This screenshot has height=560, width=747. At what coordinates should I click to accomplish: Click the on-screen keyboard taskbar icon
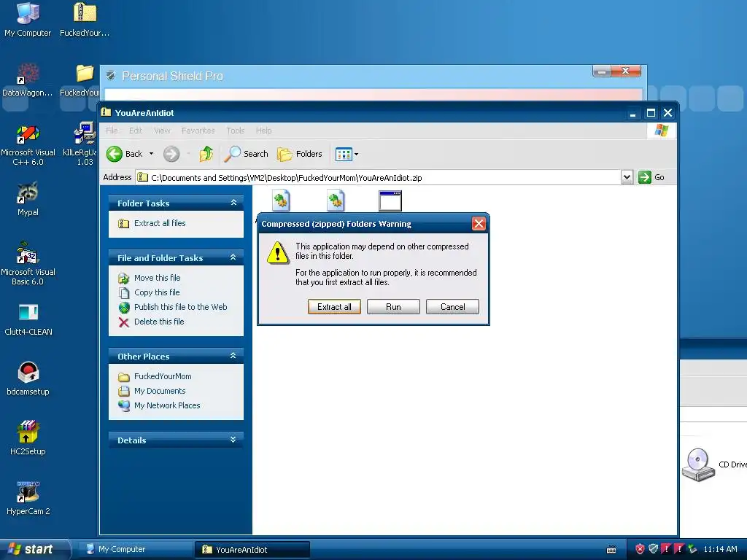click(x=612, y=550)
